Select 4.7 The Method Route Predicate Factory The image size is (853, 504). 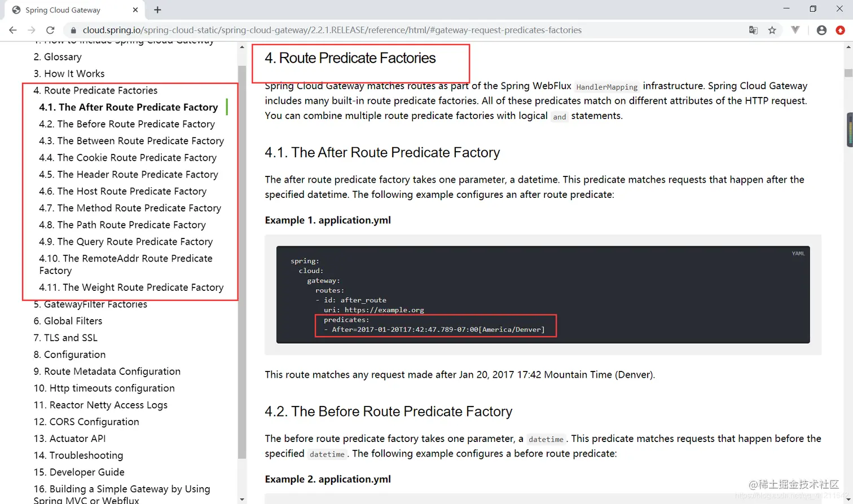click(x=130, y=208)
